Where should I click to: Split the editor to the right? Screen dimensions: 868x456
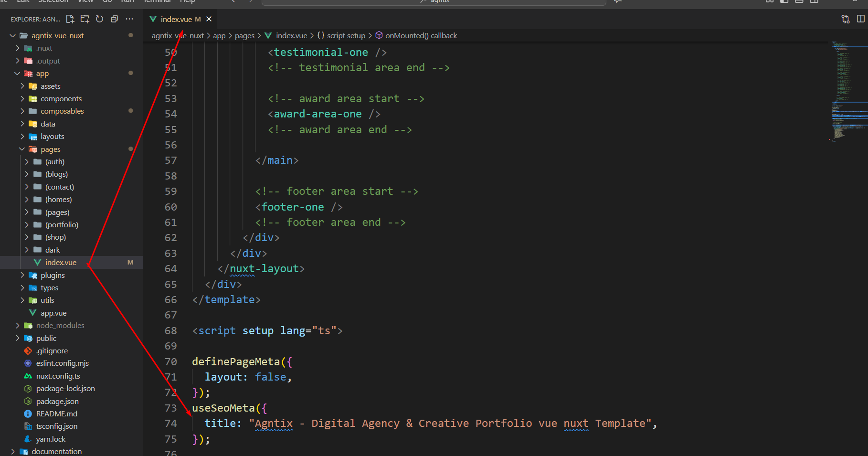(x=860, y=19)
